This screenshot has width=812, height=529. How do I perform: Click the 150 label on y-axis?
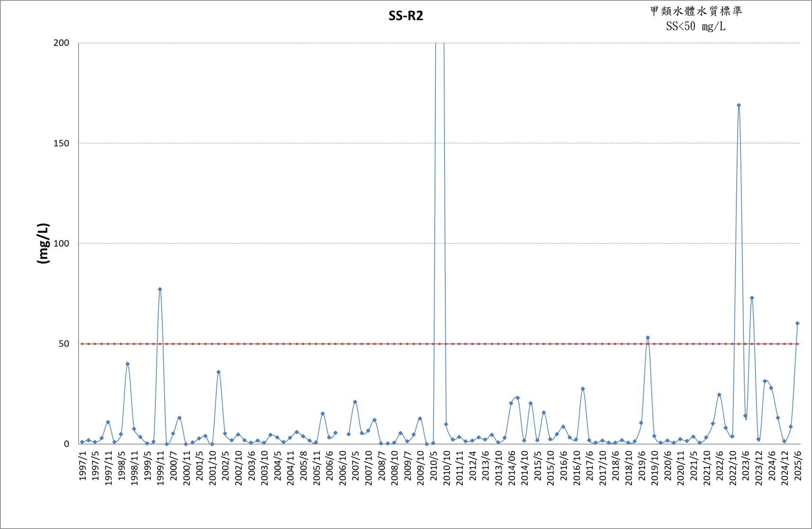coord(61,143)
